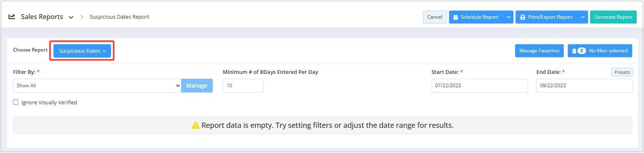Click the warning triangle icon in empty report message
The image size is (644, 153).
[x=195, y=125]
